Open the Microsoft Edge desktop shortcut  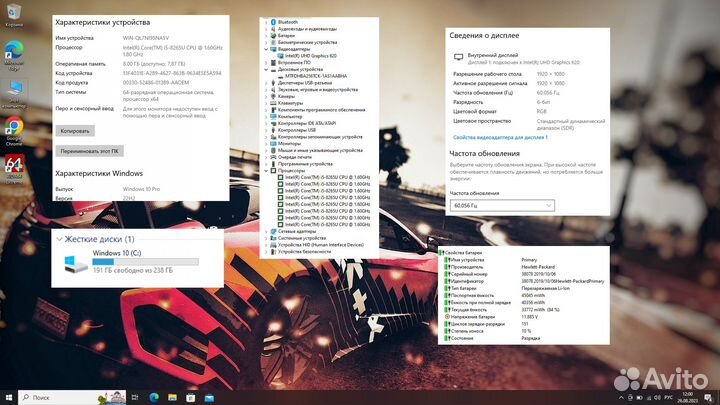tap(14, 56)
